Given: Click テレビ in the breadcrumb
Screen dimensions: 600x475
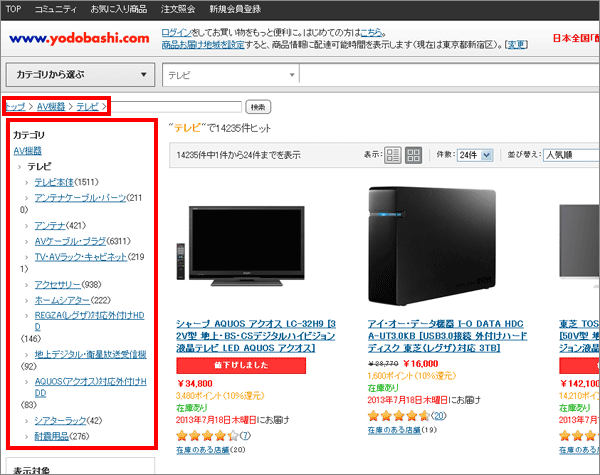Looking at the screenshot, I should coord(88,106).
